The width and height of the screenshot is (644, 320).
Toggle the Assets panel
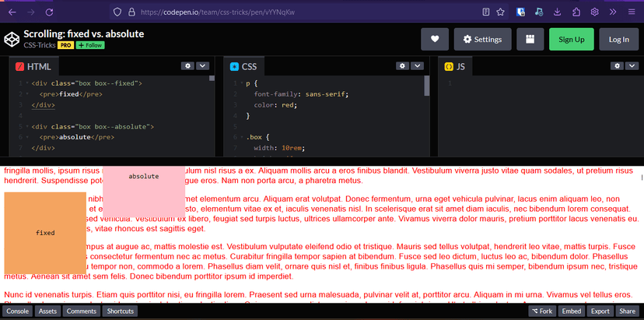(47, 311)
